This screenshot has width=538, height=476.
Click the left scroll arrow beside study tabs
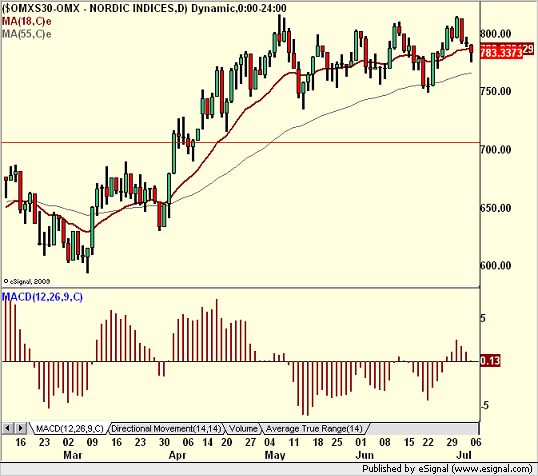click(8, 428)
